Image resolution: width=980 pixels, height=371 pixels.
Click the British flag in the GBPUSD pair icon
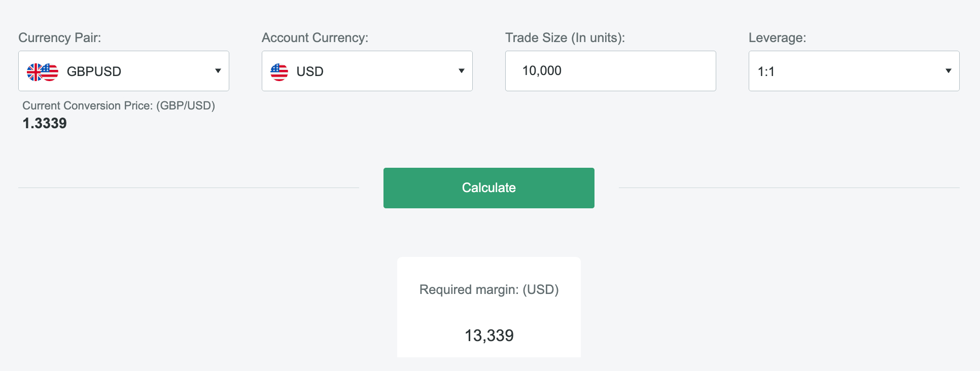(33, 72)
